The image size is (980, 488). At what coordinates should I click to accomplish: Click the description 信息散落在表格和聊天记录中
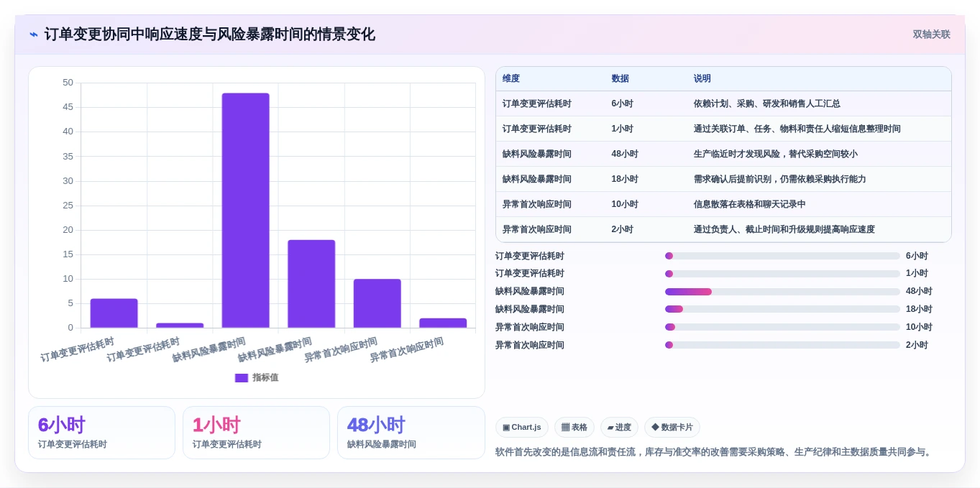point(750,204)
